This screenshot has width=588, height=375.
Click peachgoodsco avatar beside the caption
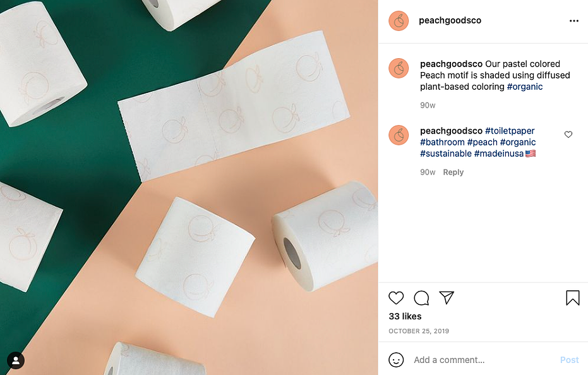399,68
